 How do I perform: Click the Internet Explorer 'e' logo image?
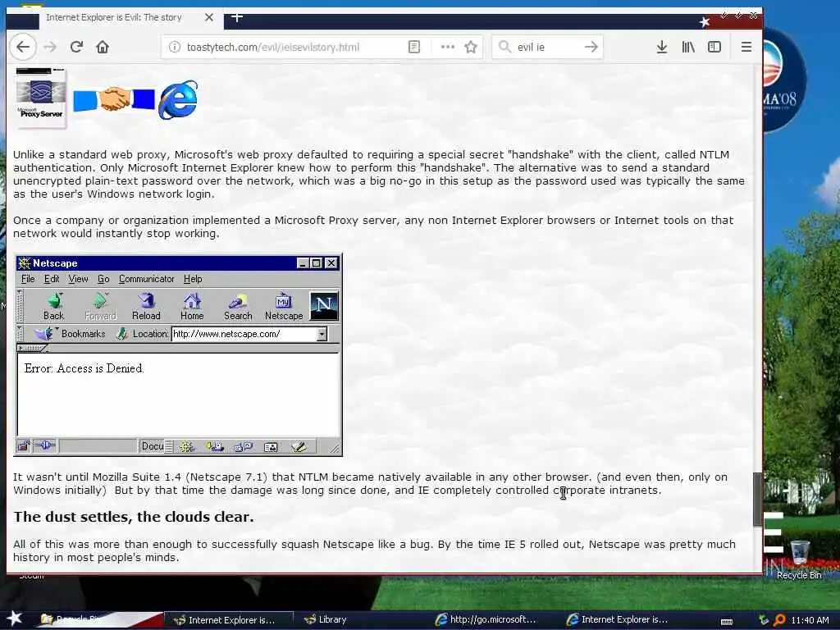coord(178,99)
